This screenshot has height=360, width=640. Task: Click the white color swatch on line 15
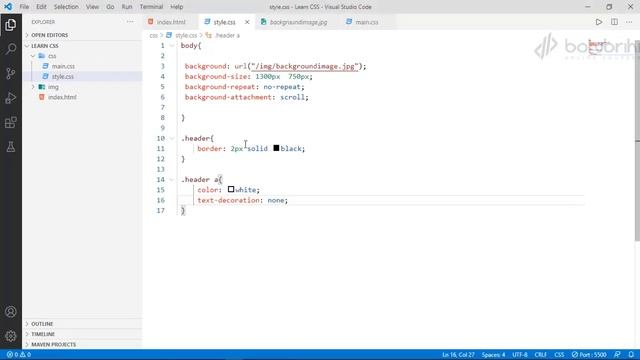click(231, 189)
